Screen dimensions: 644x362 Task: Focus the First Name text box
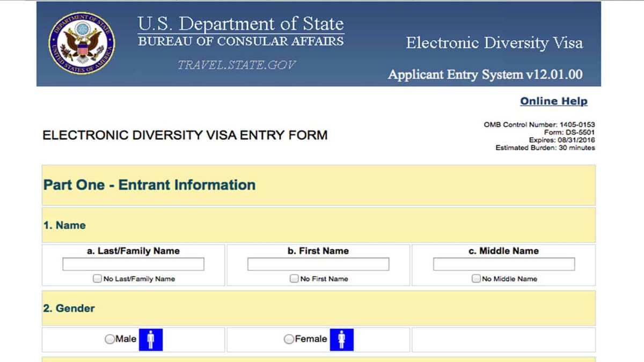(318, 264)
